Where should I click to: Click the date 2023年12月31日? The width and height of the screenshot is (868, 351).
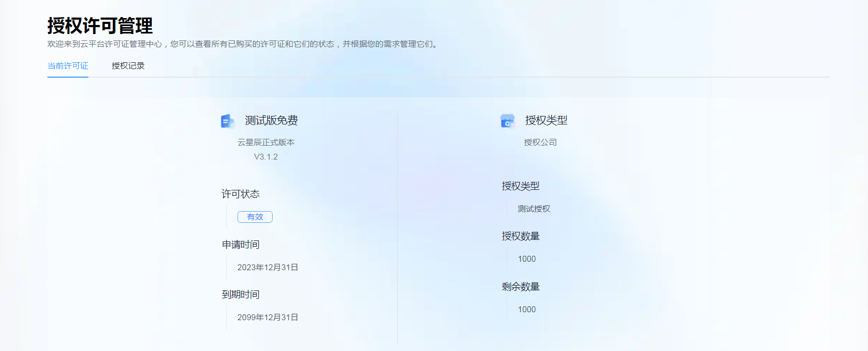pyautogui.click(x=267, y=268)
